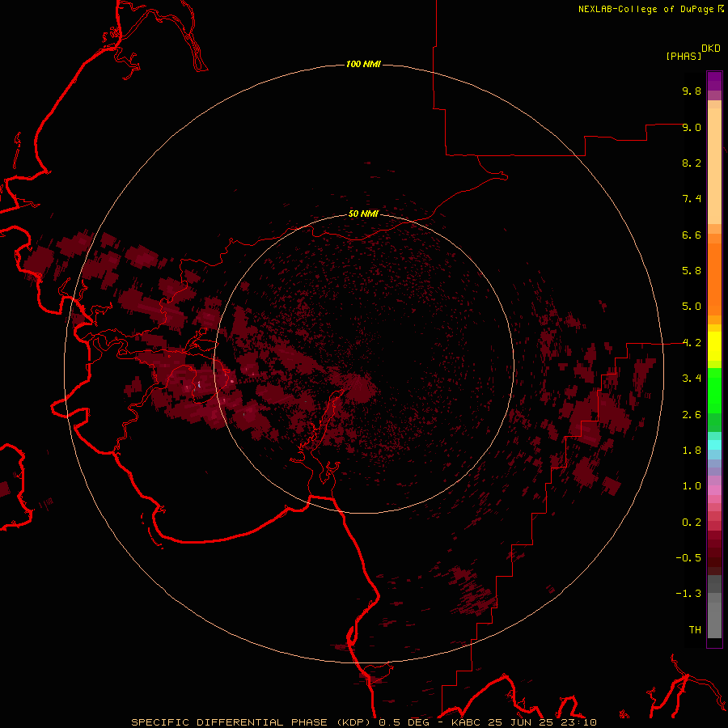Click the 0.5 DEG elevation angle text

click(404, 722)
